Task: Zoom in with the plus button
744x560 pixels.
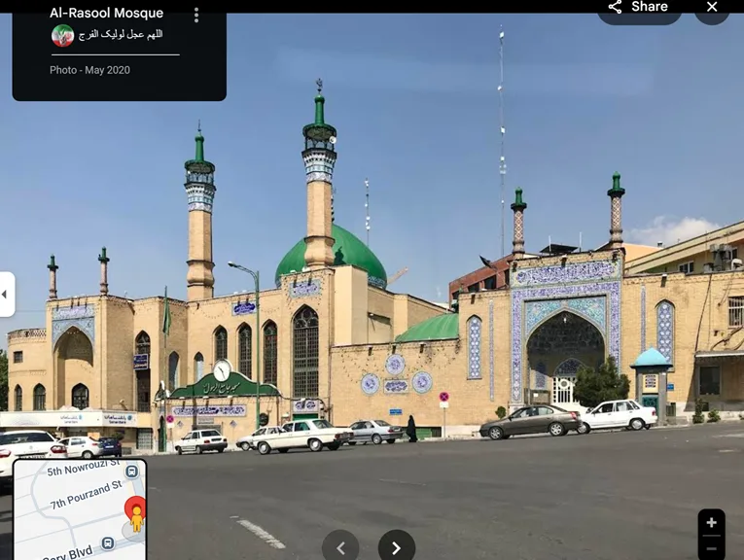Action: click(x=711, y=523)
